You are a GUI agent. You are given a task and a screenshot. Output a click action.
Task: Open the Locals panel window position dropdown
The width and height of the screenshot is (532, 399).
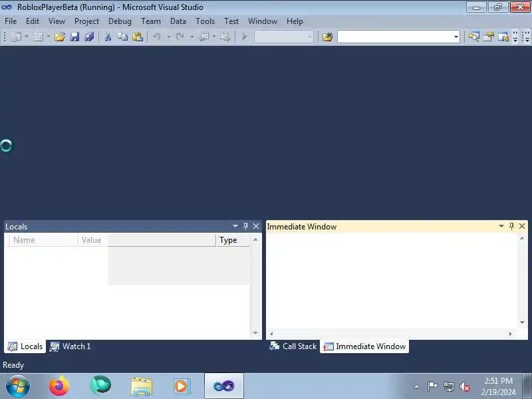(235, 226)
